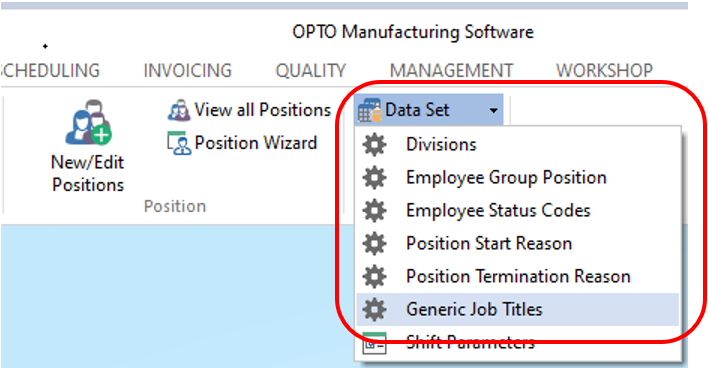Click the Position Wizard icon
708x368 pixels.
pos(179,143)
